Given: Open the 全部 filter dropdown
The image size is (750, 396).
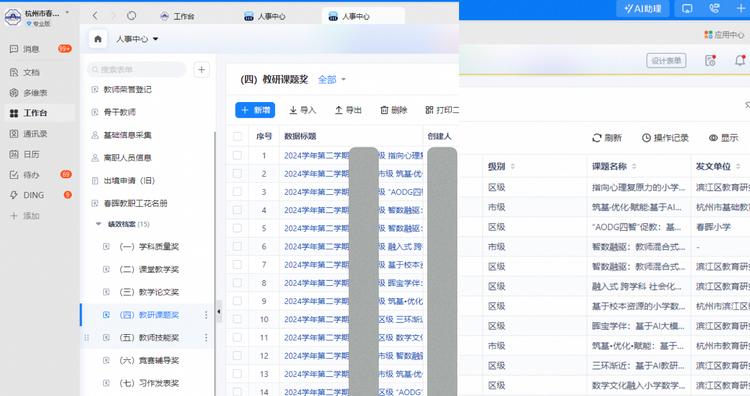Looking at the screenshot, I should click(x=331, y=80).
